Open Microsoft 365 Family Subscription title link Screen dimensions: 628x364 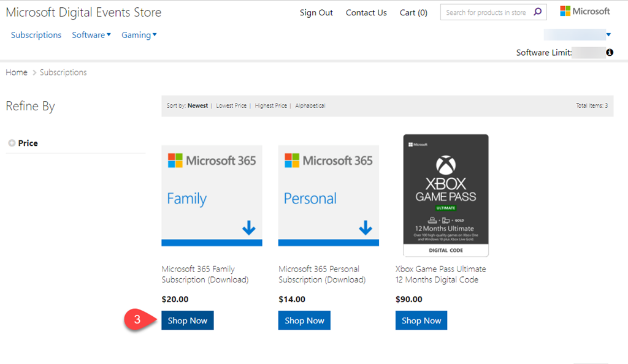(205, 275)
